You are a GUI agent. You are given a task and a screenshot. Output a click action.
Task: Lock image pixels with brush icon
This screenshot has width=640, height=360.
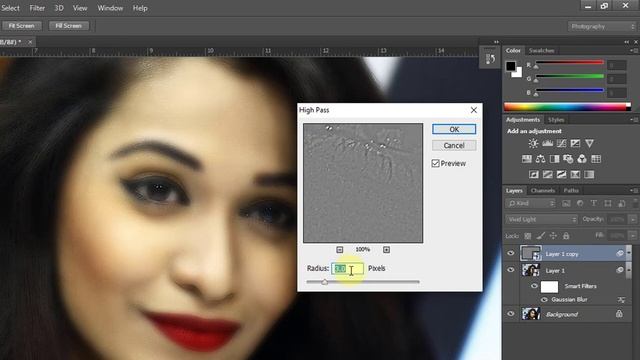click(x=540, y=236)
